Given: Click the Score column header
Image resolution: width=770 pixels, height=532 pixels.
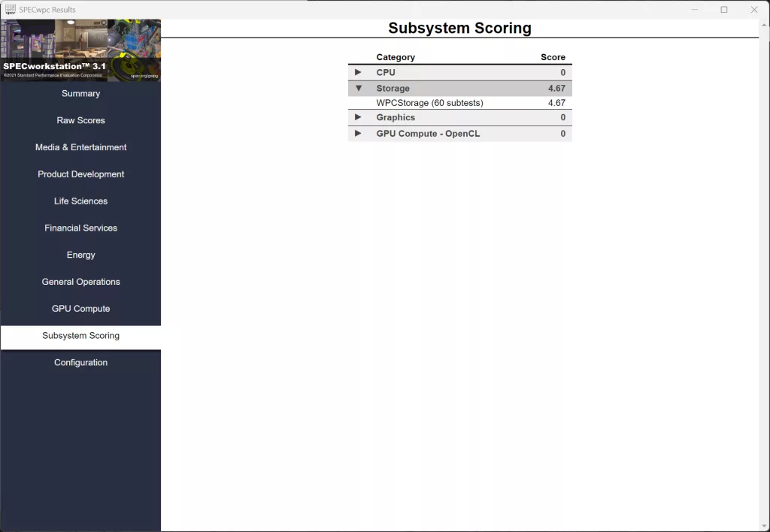Looking at the screenshot, I should 553,57.
